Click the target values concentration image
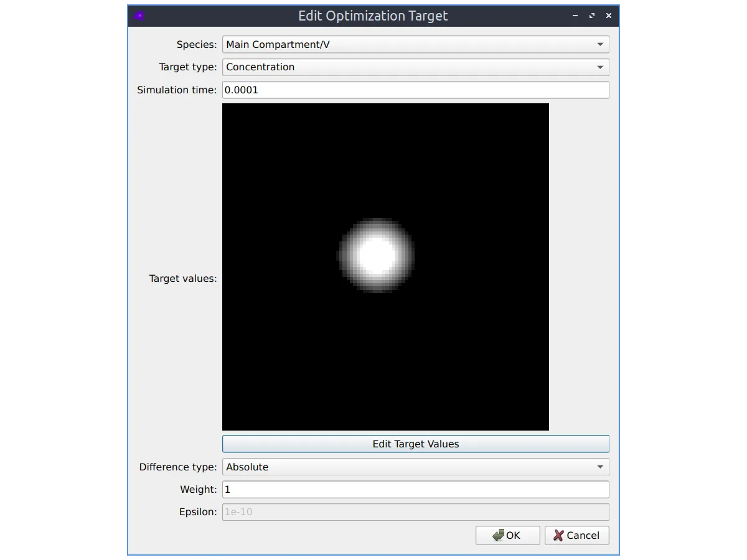 point(385,267)
